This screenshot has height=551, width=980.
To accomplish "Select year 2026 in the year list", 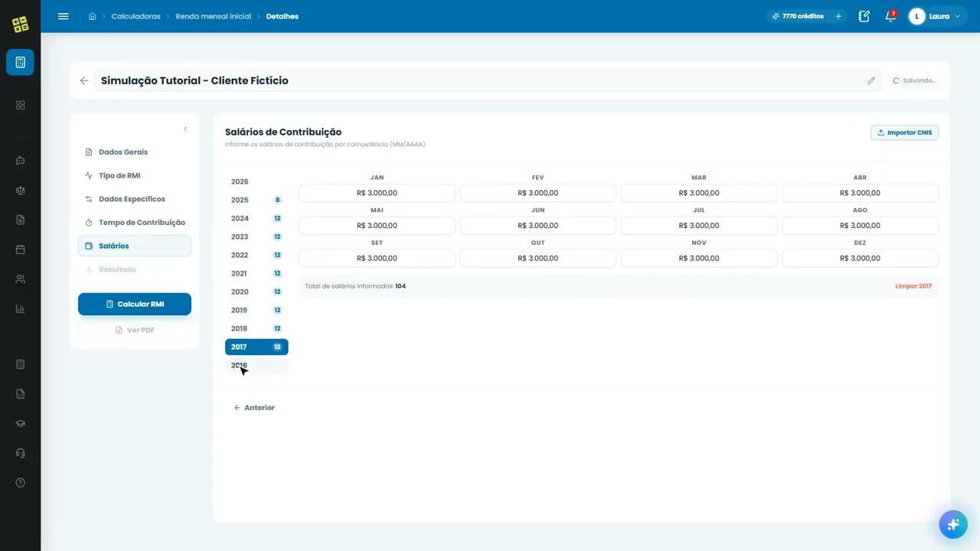I will (256, 181).
